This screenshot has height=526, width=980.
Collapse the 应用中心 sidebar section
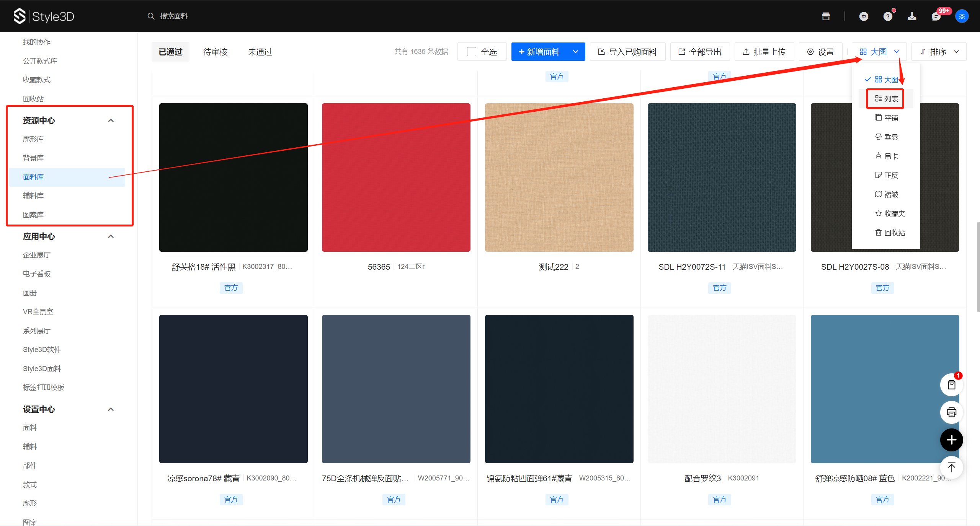tap(111, 236)
